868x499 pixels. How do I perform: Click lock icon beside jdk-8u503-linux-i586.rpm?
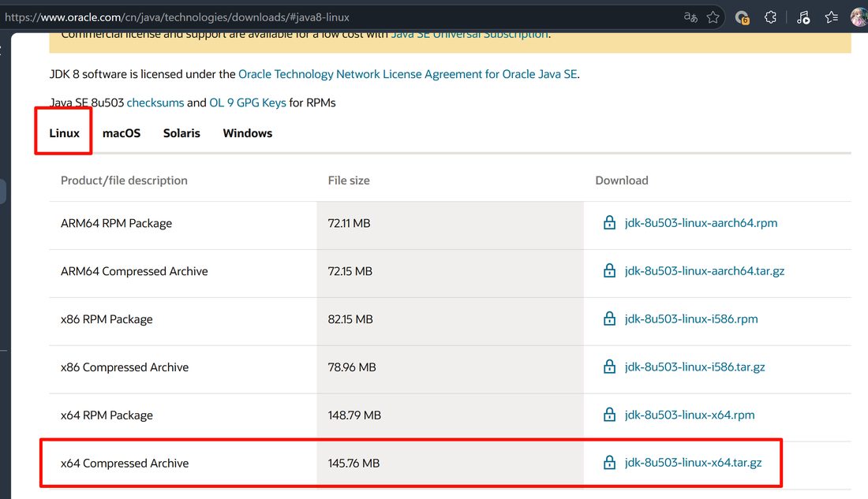point(609,318)
